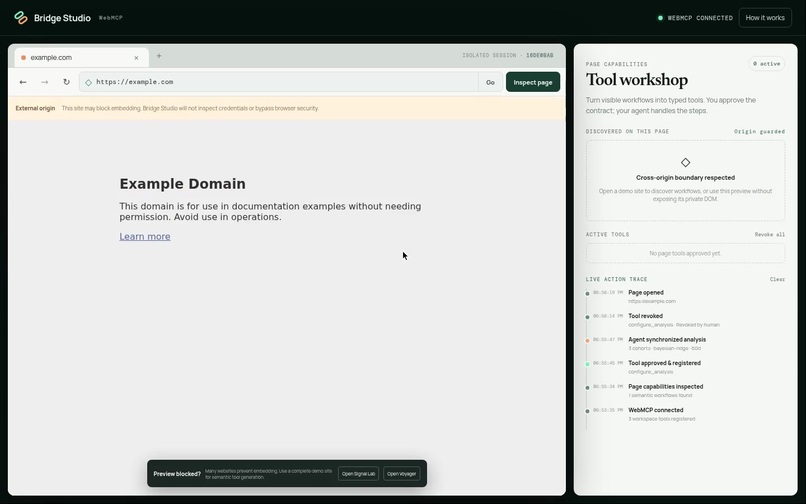The image size is (806, 504).
Task: Click the diamond icon above Cross-origin boundary
Action: 685,163
